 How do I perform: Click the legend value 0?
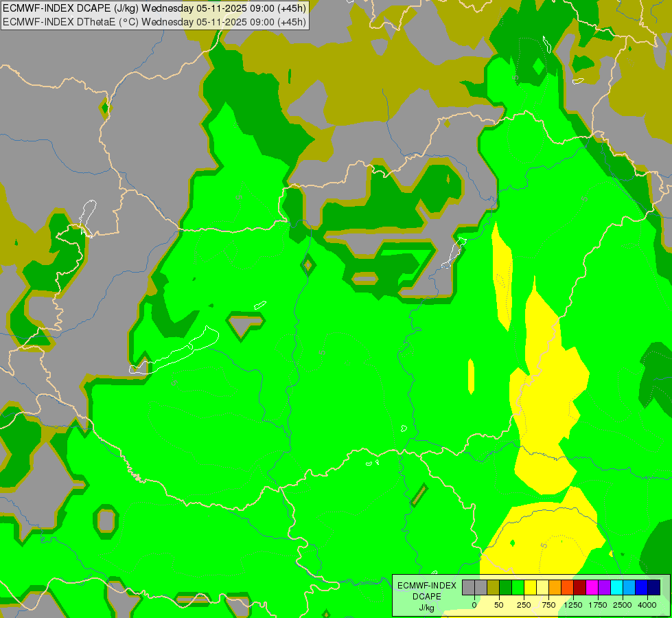point(474,605)
